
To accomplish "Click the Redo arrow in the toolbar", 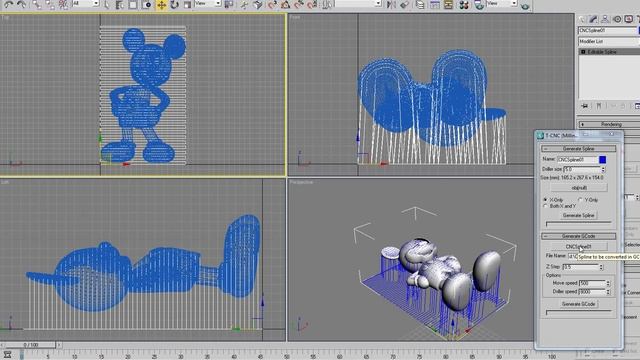I will pyautogui.click(x=21, y=4).
